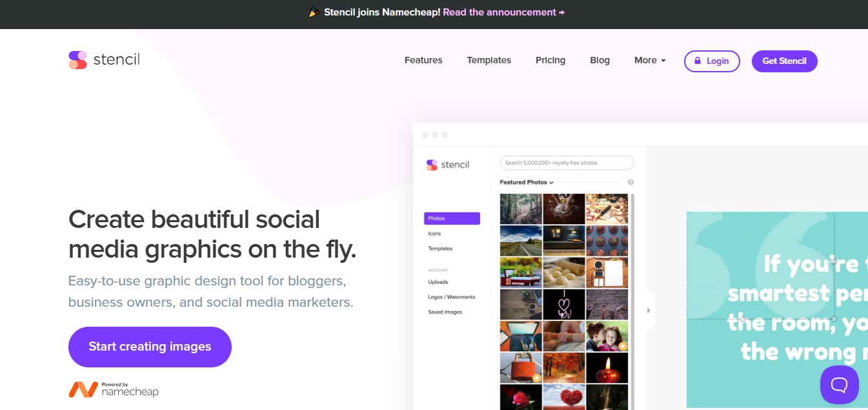The height and width of the screenshot is (410, 868).
Task: Select the road landscape photo thumbnail
Action: (521, 240)
